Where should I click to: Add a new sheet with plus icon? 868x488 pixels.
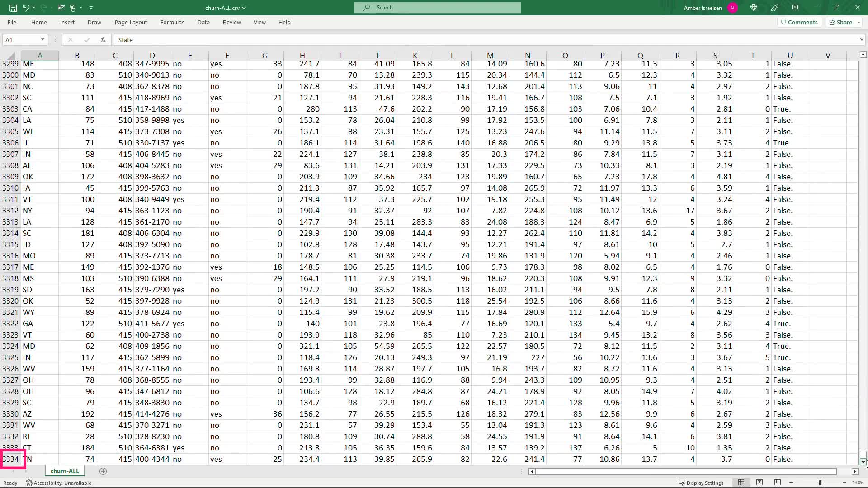103,471
